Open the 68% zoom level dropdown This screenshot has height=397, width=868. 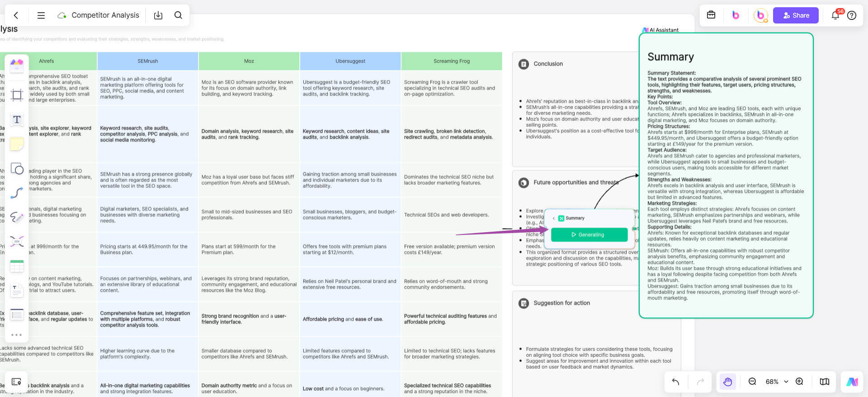[x=777, y=382]
